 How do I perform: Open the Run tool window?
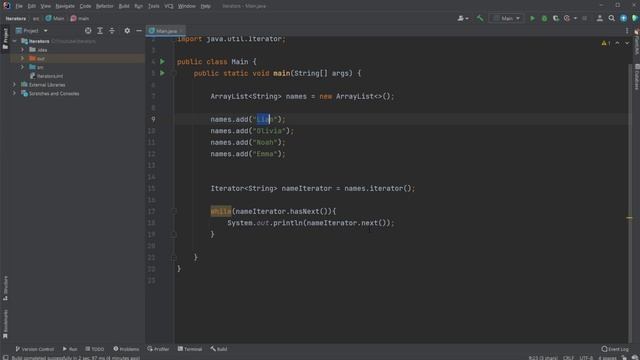(x=70, y=349)
